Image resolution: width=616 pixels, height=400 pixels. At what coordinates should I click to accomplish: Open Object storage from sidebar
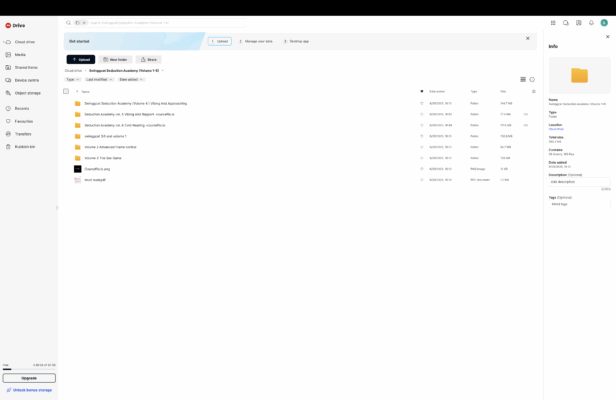click(x=27, y=92)
